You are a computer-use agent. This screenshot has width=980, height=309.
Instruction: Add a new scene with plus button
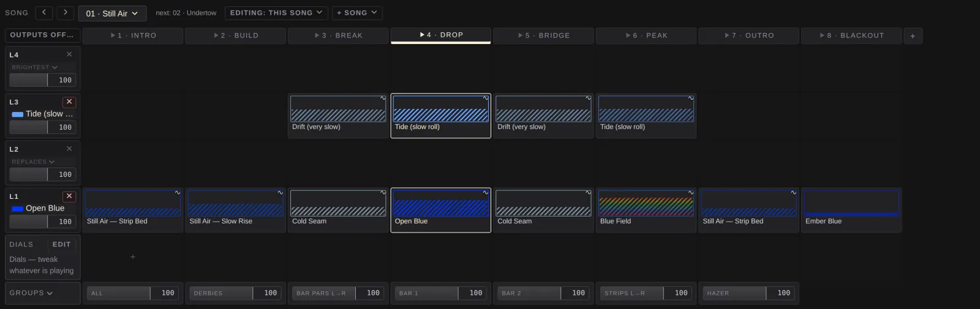click(913, 36)
